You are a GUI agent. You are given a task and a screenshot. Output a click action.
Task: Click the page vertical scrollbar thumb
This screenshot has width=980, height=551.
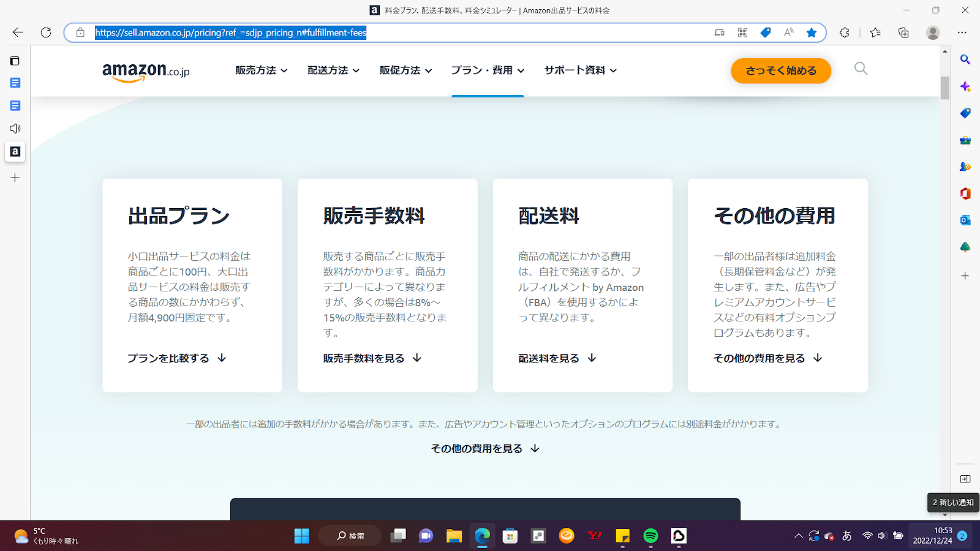point(945,88)
